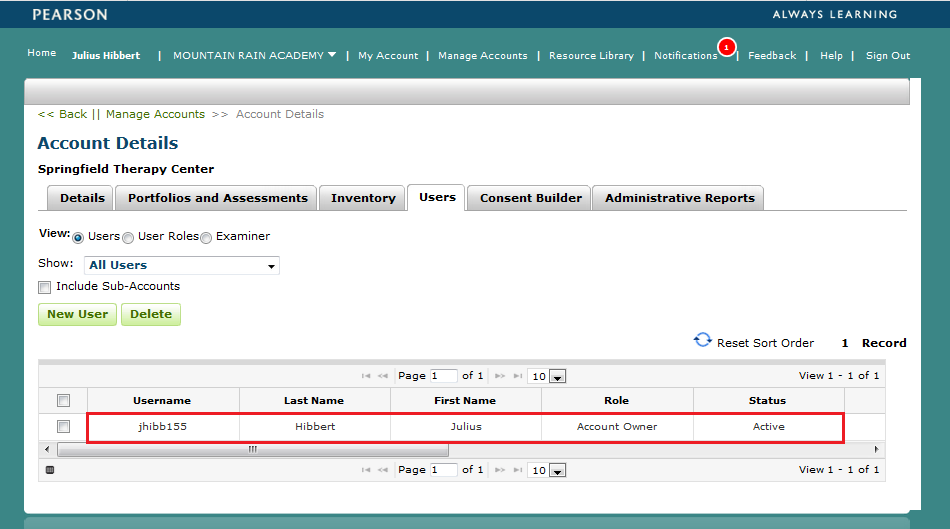Viewport: 950px width, 529px height.
Task: Click the column chooser icon below table
Action: [x=50, y=470]
